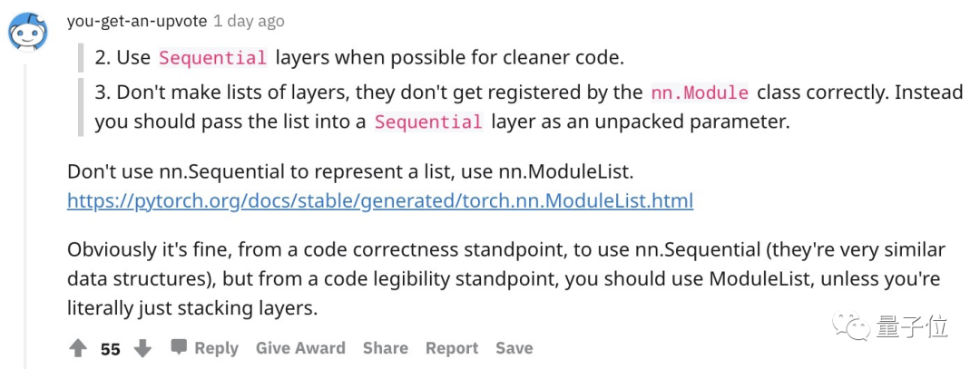The width and height of the screenshot is (980, 369).
Task: Click the speech bubble Reply icon
Action: pos(180,347)
